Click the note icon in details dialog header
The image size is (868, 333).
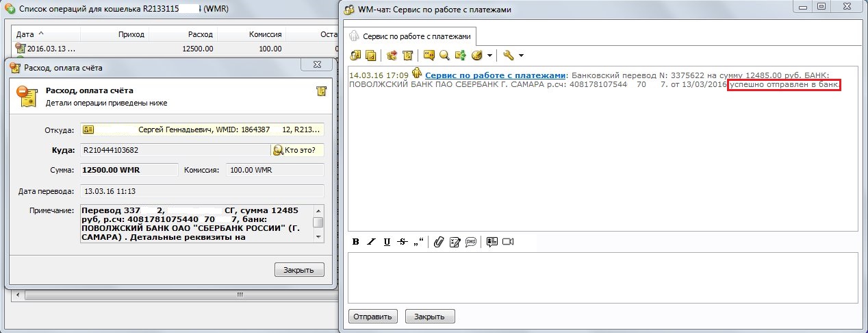[x=321, y=91]
